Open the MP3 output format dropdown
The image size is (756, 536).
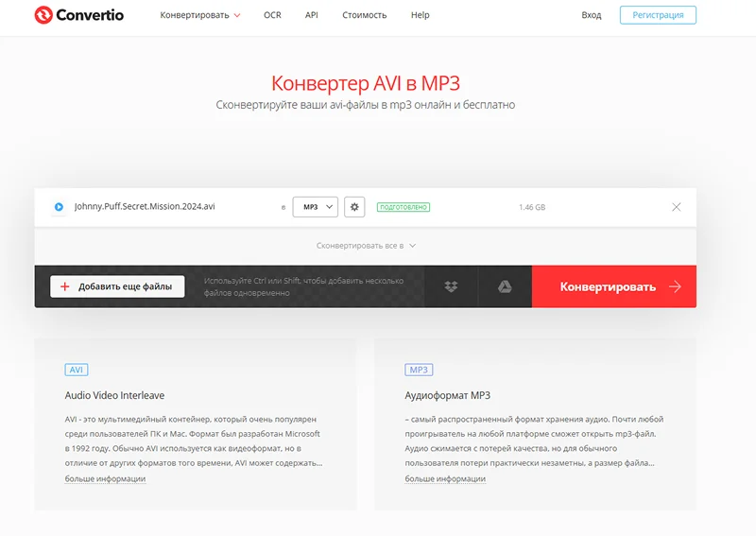pos(316,207)
